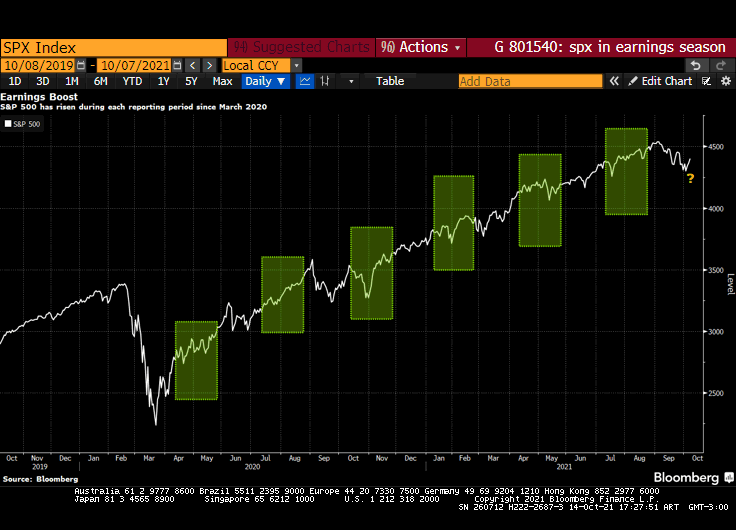
Task: Select the YTD range tab
Action: [132, 81]
